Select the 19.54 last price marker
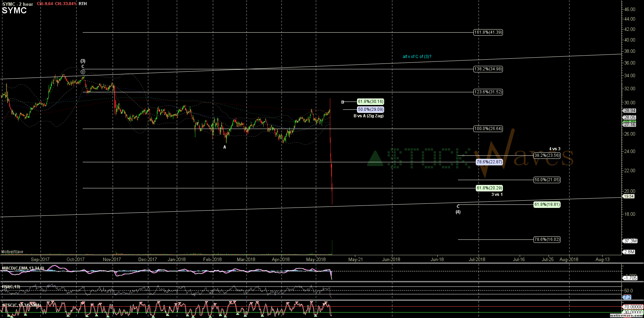644x318 pixels. [x=629, y=197]
